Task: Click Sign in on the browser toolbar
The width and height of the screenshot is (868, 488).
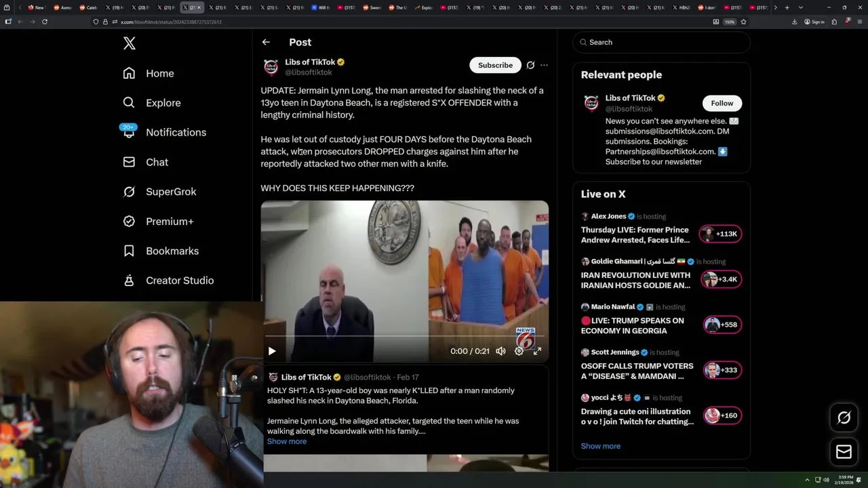Action: pyautogui.click(x=814, y=22)
